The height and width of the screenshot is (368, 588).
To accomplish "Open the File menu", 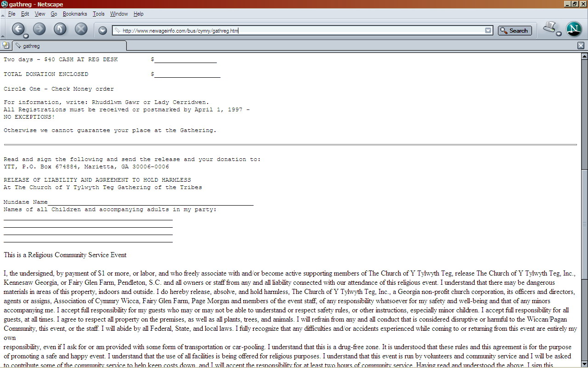I will tap(11, 14).
